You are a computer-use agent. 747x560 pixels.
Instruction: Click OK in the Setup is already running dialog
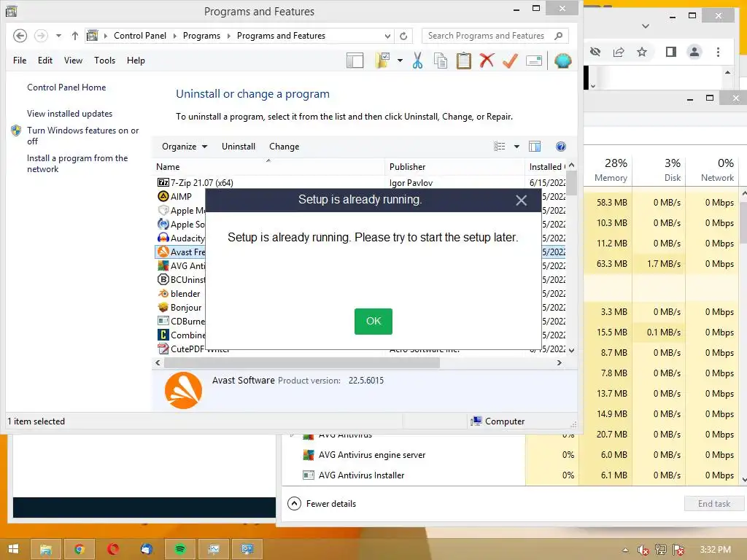click(373, 321)
